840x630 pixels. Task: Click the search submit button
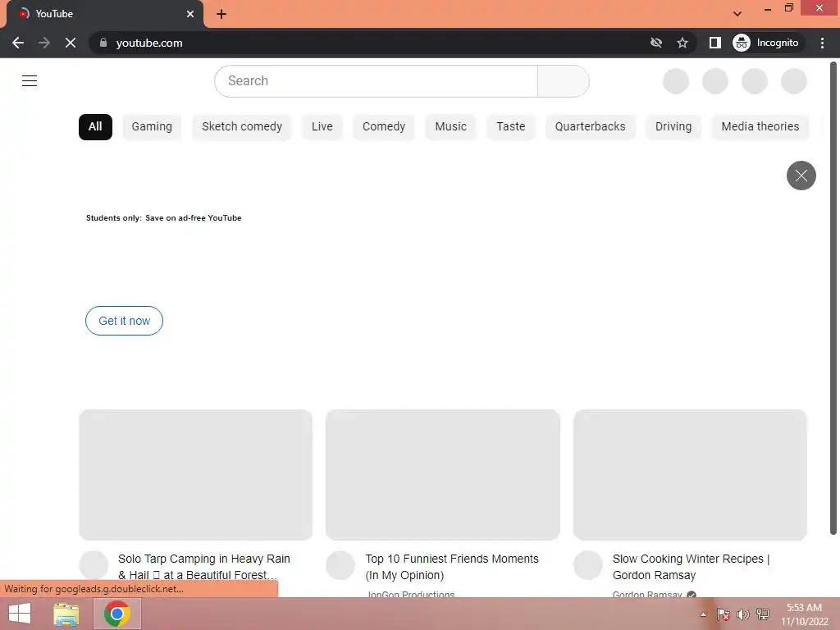click(563, 81)
